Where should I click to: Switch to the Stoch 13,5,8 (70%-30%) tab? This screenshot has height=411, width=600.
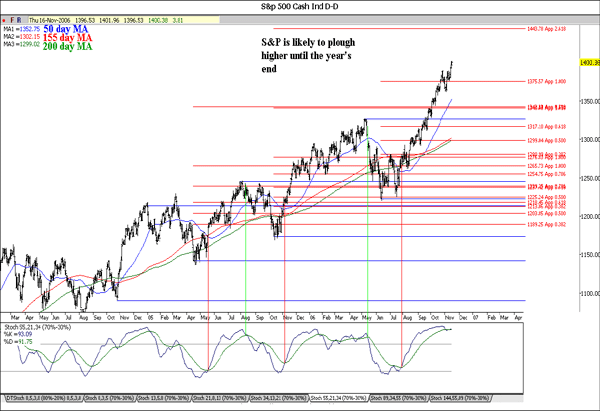point(164,398)
